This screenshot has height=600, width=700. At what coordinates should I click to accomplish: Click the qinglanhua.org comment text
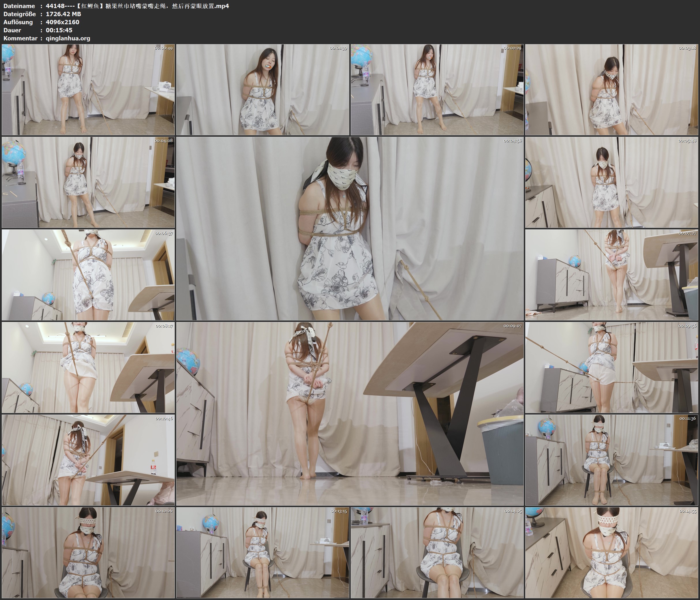pyautogui.click(x=68, y=38)
